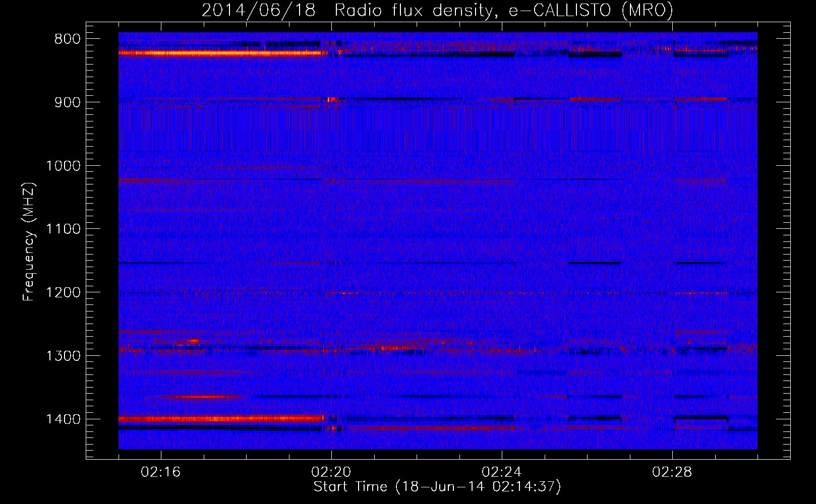Click the 02:28 time tick label
Screen dimensions: 816x504
tap(672, 472)
